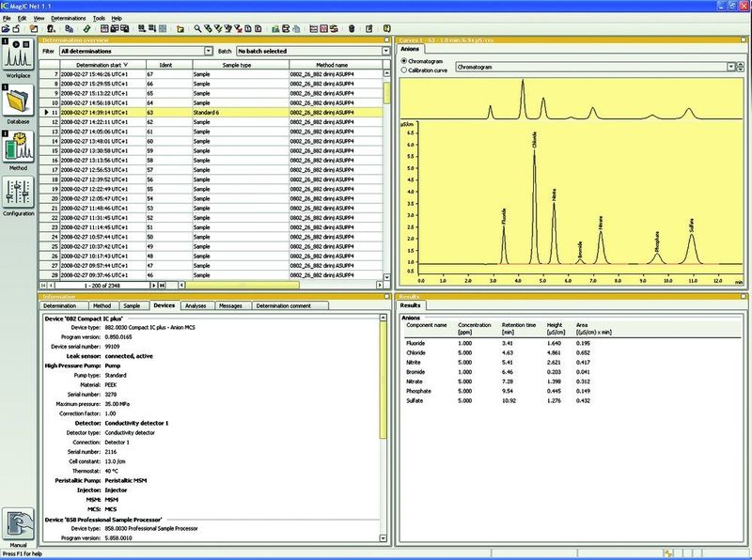The image size is (752, 560).
Task: Switch to the Messages tab
Action: (230, 306)
